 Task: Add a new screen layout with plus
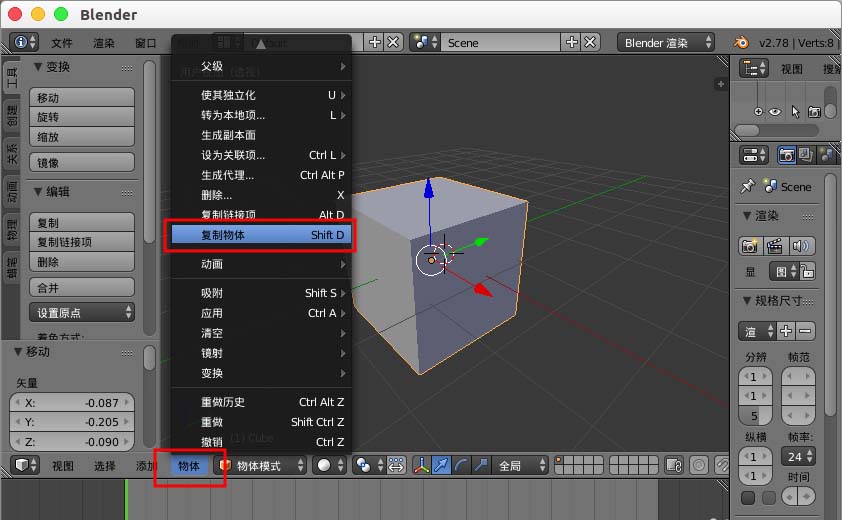[x=375, y=42]
